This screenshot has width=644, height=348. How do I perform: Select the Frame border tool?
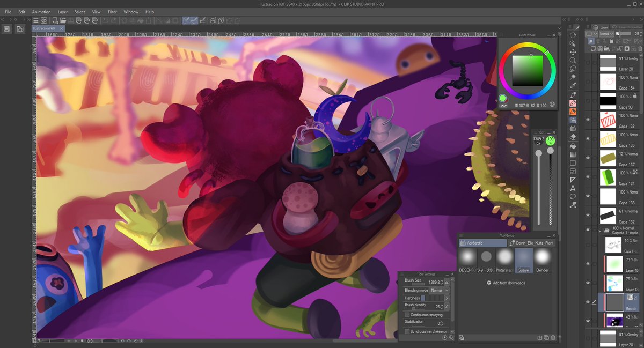click(x=573, y=171)
